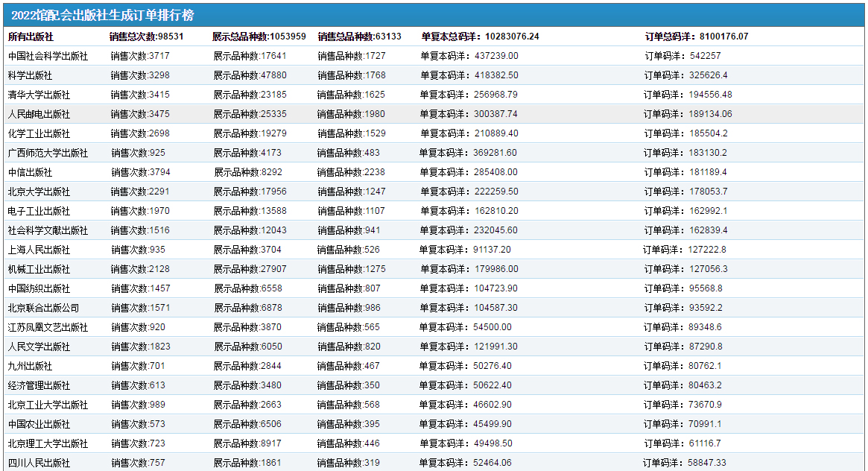Image resolution: width=868 pixels, height=471 pixels.
Task: Click the 电子工业出版社 publisher name
Action: [x=39, y=211]
